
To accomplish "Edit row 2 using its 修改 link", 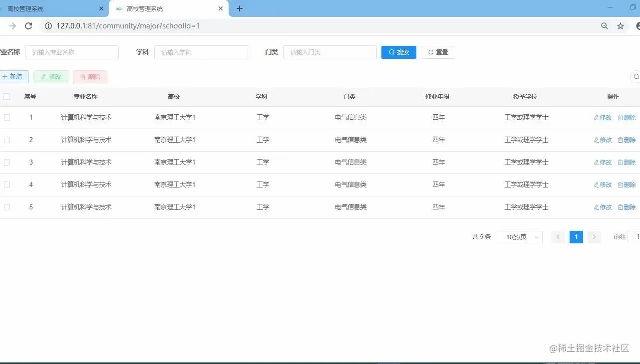I will [x=603, y=140].
